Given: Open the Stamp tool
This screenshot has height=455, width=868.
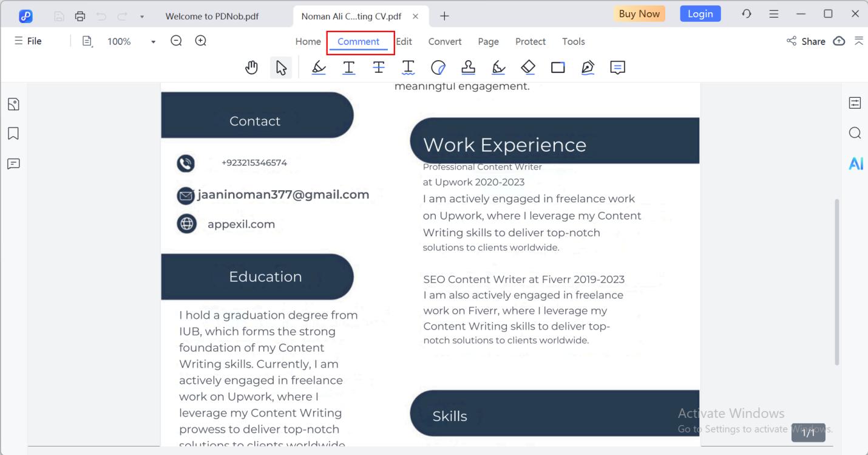Looking at the screenshot, I should (468, 67).
